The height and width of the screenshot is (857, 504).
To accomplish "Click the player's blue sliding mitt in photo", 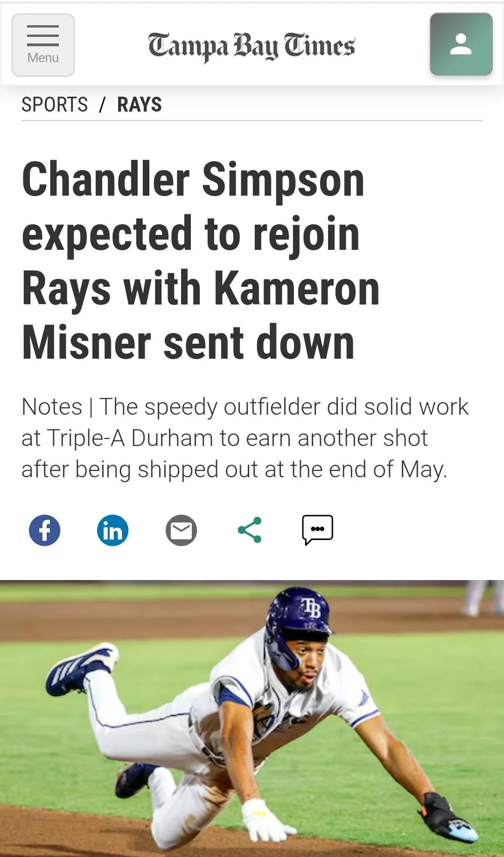I will (x=448, y=817).
